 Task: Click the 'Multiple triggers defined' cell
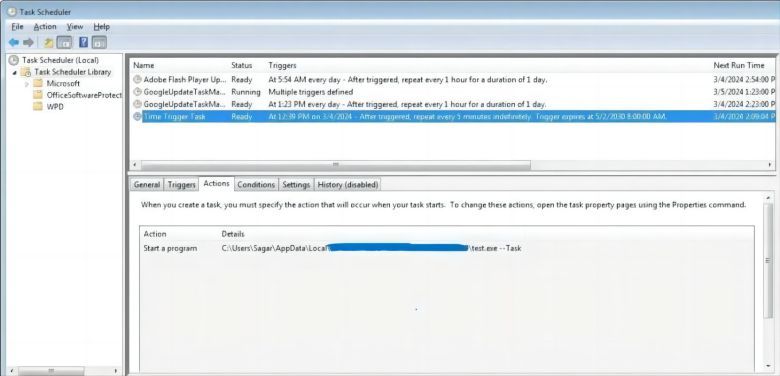point(310,92)
